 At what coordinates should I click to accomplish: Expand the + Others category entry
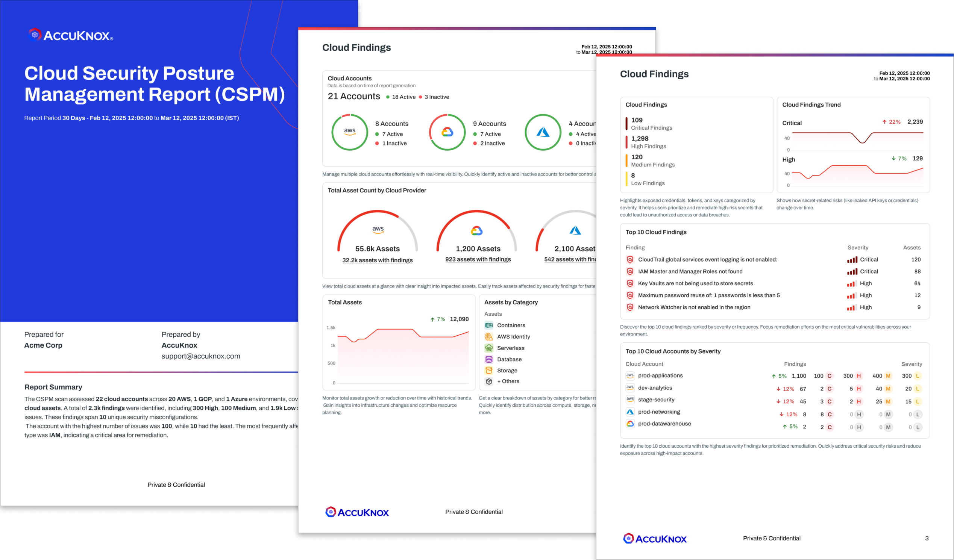click(x=508, y=381)
